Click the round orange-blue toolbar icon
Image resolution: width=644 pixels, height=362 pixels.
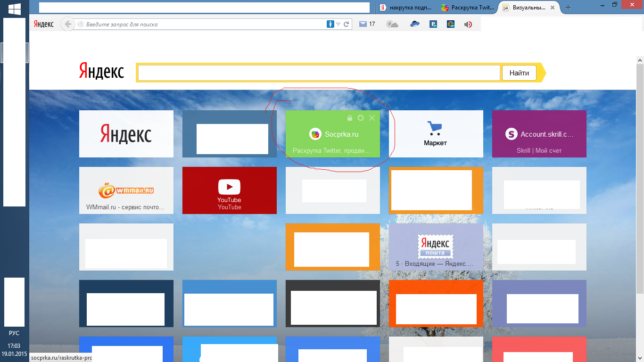click(x=451, y=25)
